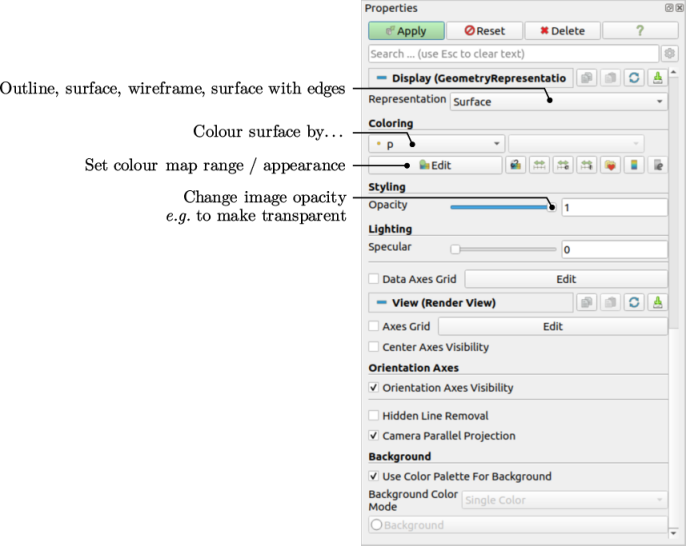The image size is (686, 546).
Task: Enable the Data Axes Grid checkbox
Action: [x=374, y=280]
